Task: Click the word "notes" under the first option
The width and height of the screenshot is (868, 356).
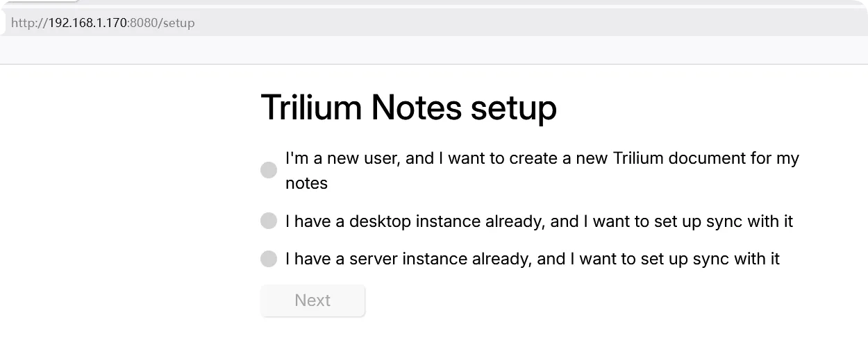Action: [x=306, y=183]
